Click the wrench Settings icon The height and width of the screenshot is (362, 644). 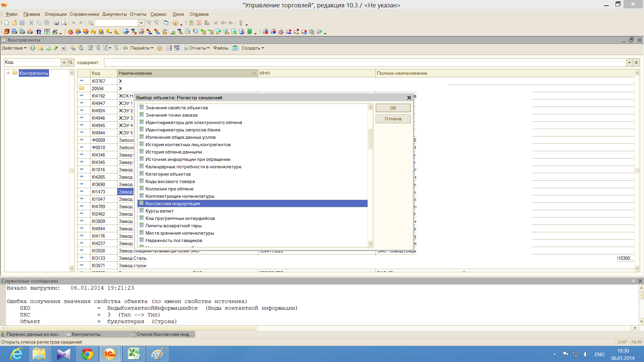pyautogui.click(x=240, y=23)
